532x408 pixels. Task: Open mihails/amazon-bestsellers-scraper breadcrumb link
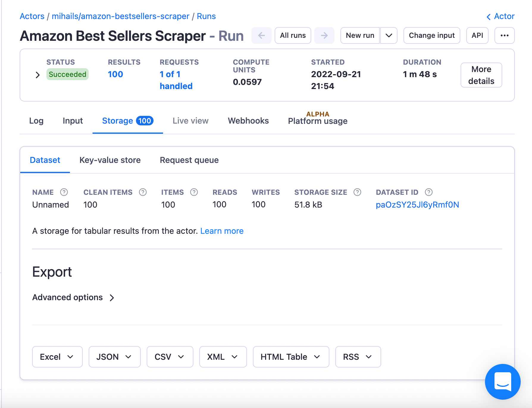pos(121,16)
